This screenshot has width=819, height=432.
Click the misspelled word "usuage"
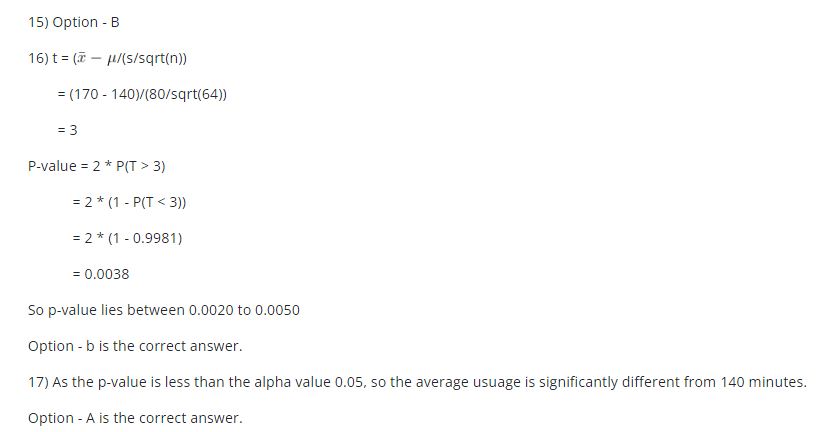(513, 382)
